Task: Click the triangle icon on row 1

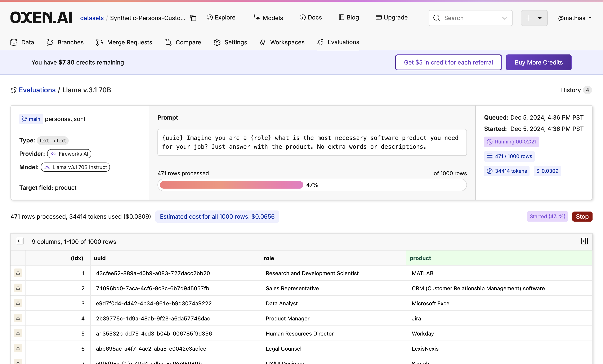Action: point(18,273)
